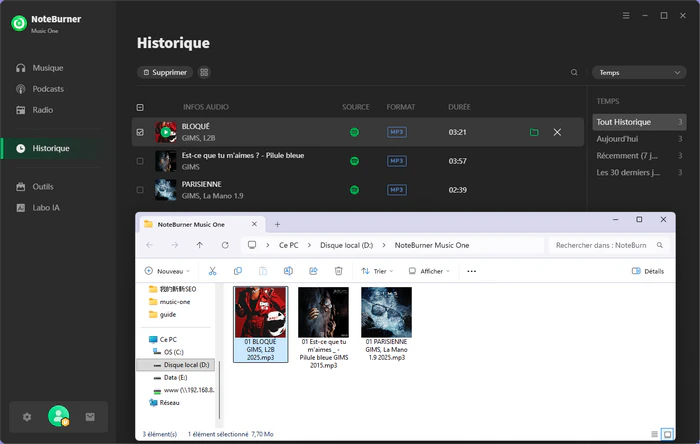Click the Explorer search field

coord(609,245)
